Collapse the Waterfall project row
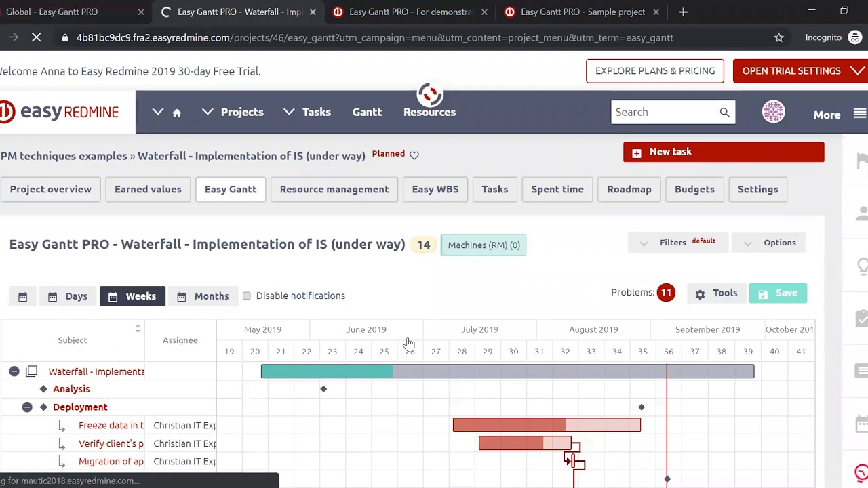 pos(14,371)
